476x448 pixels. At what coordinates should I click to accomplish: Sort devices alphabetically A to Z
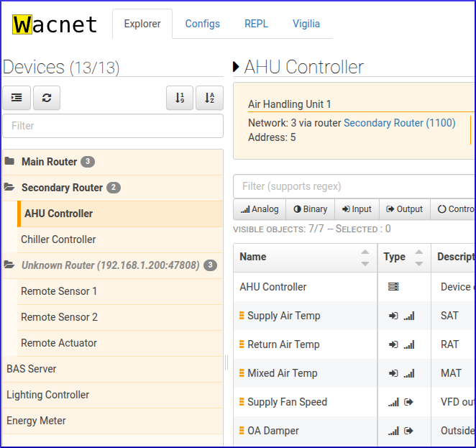(209, 98)
